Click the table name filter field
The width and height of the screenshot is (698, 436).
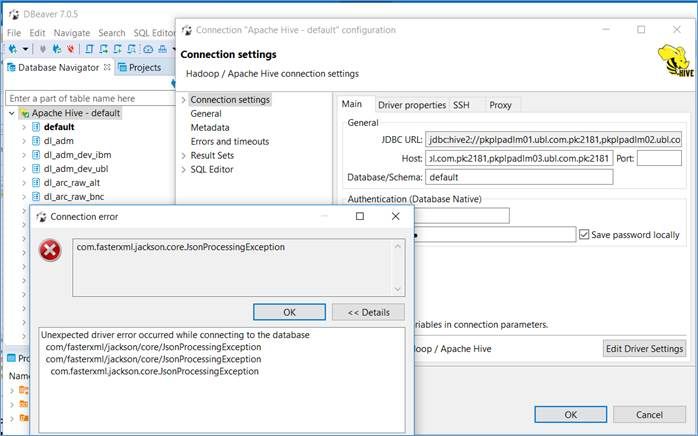point(90,98)
